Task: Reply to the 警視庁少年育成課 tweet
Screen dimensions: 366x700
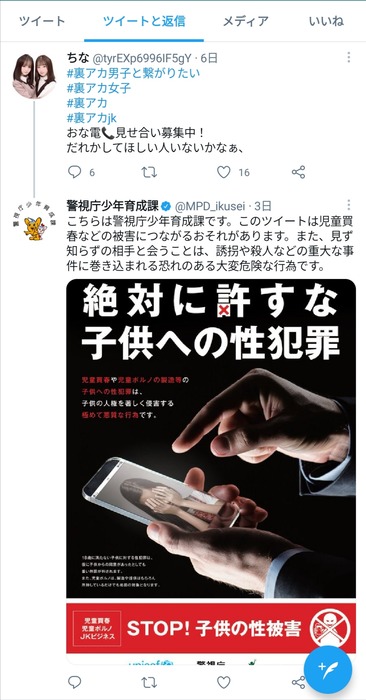Action: [75, 682]
